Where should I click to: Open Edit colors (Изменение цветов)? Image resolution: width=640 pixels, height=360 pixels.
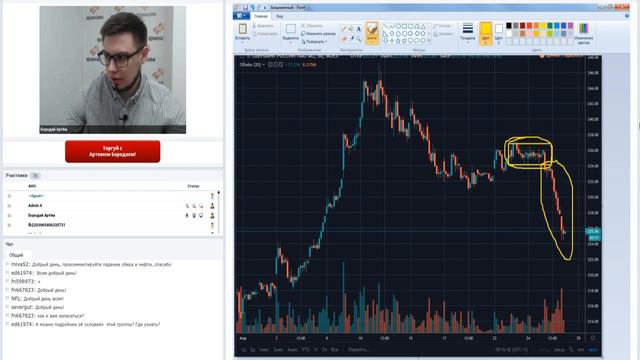(x=584, y=33)
